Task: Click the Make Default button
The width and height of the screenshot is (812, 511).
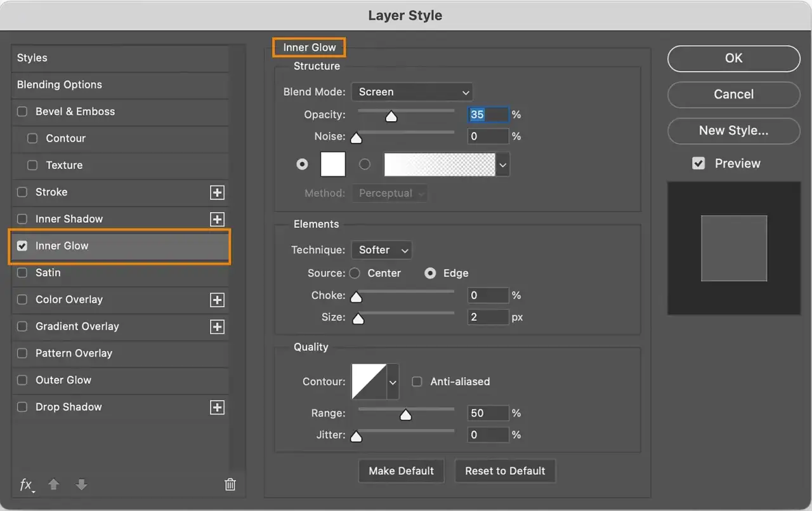Action: (401, 471)
